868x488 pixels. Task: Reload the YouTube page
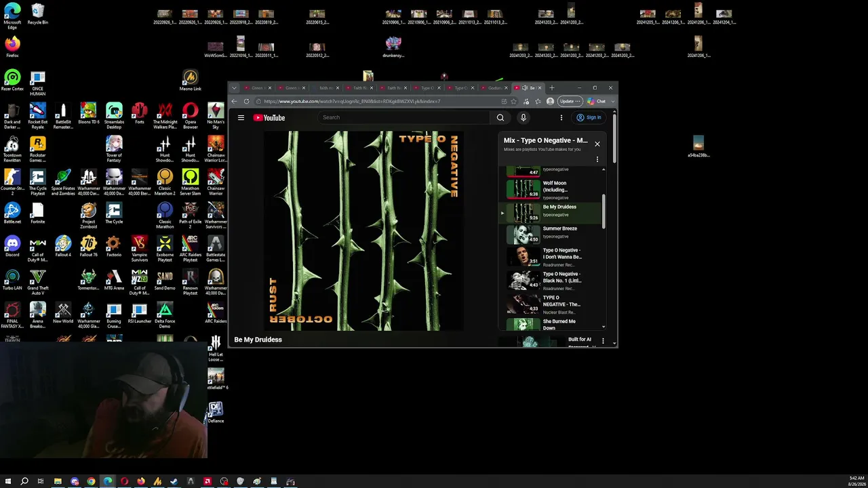246,101
